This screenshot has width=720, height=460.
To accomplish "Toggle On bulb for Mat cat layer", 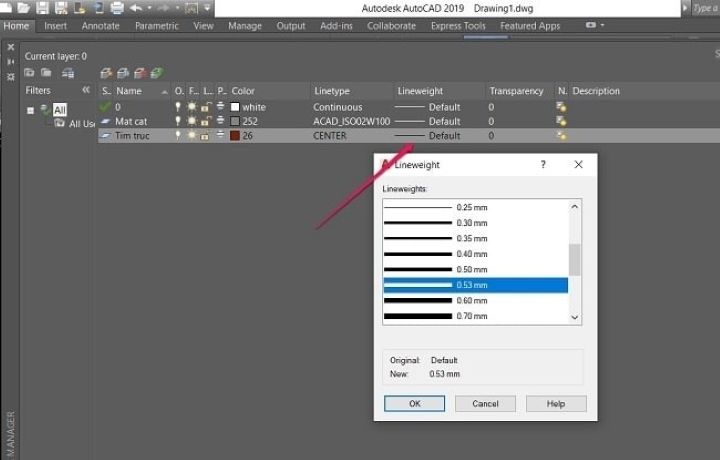I will 178,121.
